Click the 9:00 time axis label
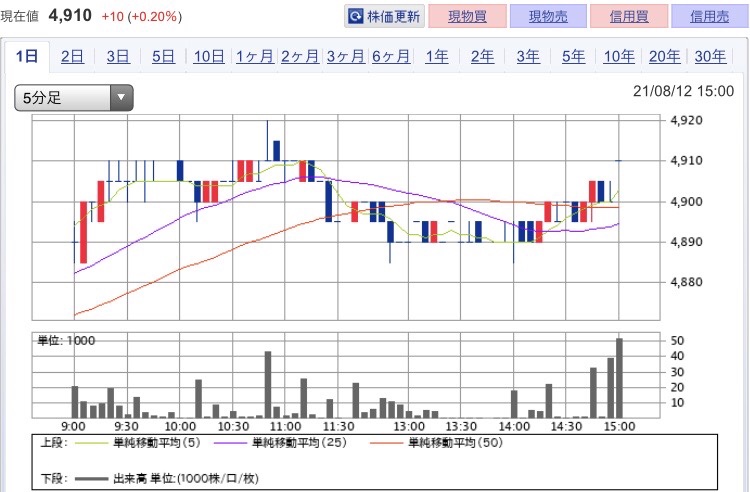 tap(74, 426)
